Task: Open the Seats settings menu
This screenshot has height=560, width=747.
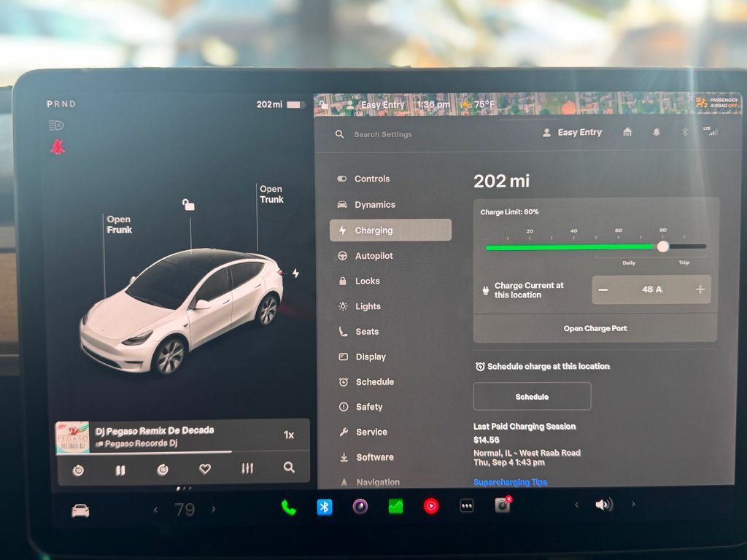Action: point(358,332)
